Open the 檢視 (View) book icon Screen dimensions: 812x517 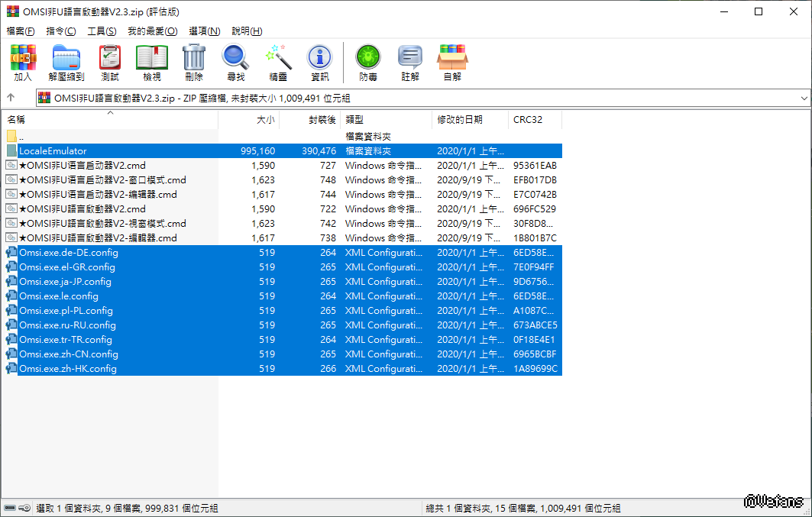tap(152, 63)
